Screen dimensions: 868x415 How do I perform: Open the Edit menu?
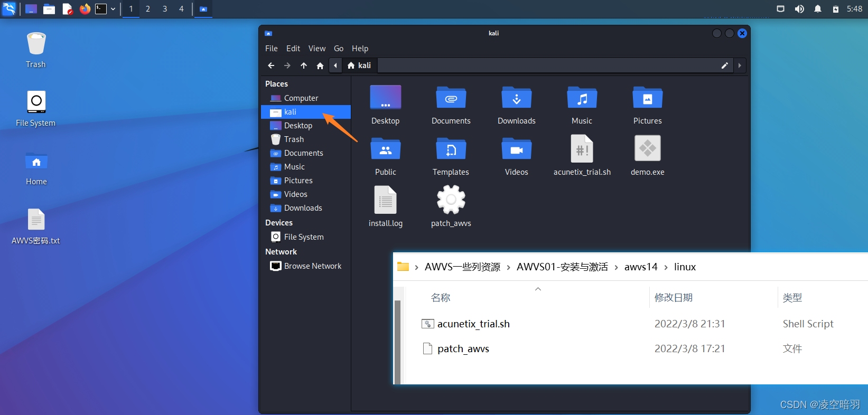tap(293, 49)
